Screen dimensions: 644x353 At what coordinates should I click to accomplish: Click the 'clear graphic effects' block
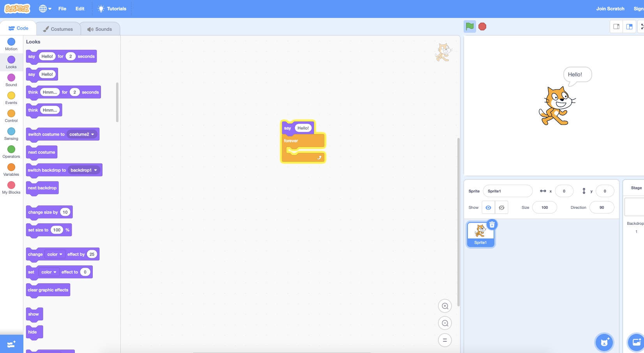coord(48,290)
